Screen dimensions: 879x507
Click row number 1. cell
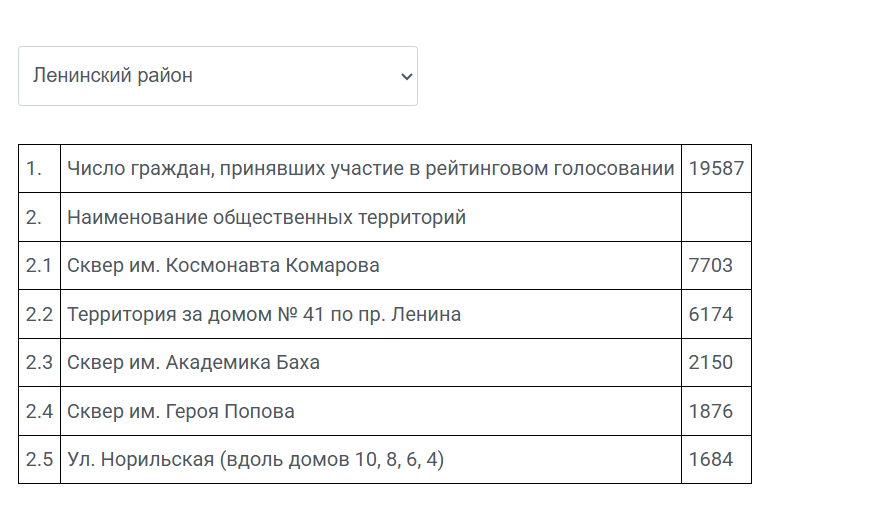tap(39, 168)
